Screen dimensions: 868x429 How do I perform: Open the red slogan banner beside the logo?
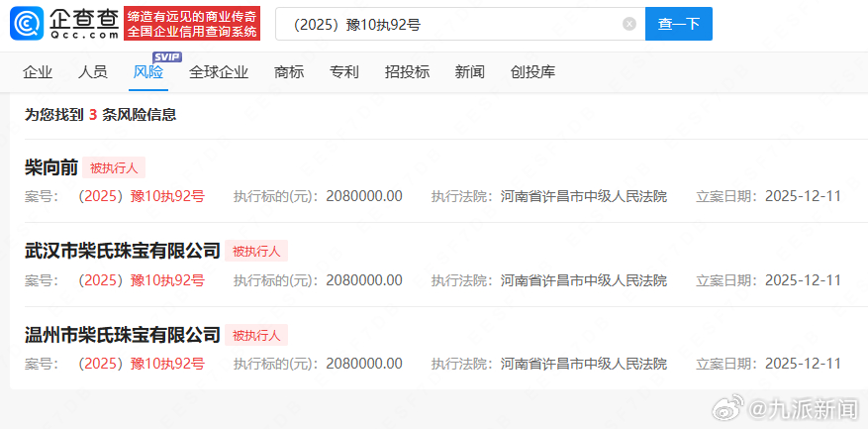(x=192, y=23)
